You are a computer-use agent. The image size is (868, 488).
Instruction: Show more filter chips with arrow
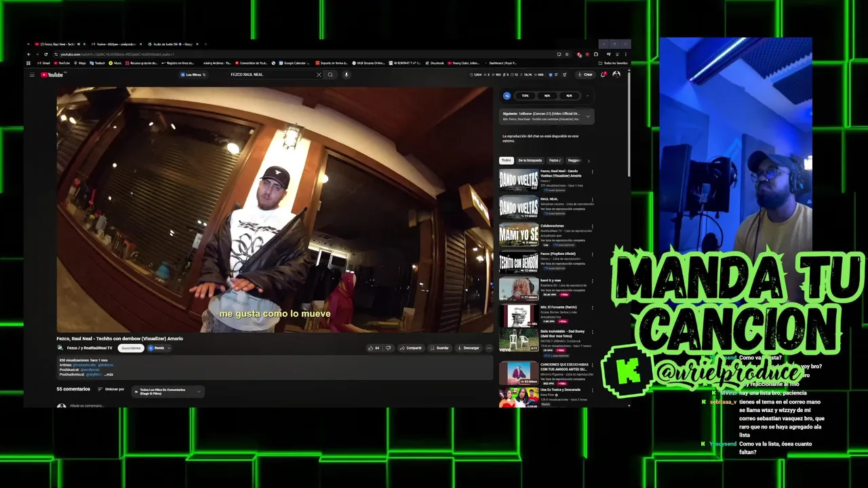(589, 161)
